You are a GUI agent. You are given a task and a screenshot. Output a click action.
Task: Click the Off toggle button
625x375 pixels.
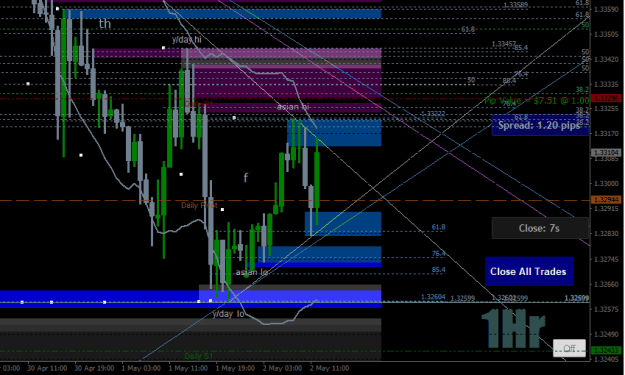click(x=569, y=348)
